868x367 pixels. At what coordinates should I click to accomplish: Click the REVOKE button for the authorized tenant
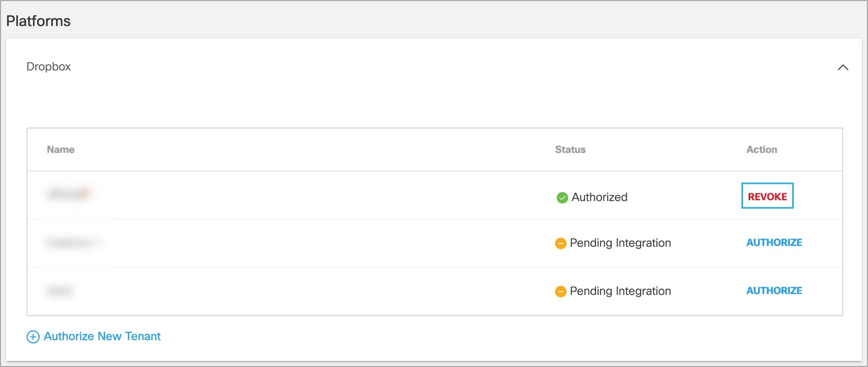click(767, 196)
